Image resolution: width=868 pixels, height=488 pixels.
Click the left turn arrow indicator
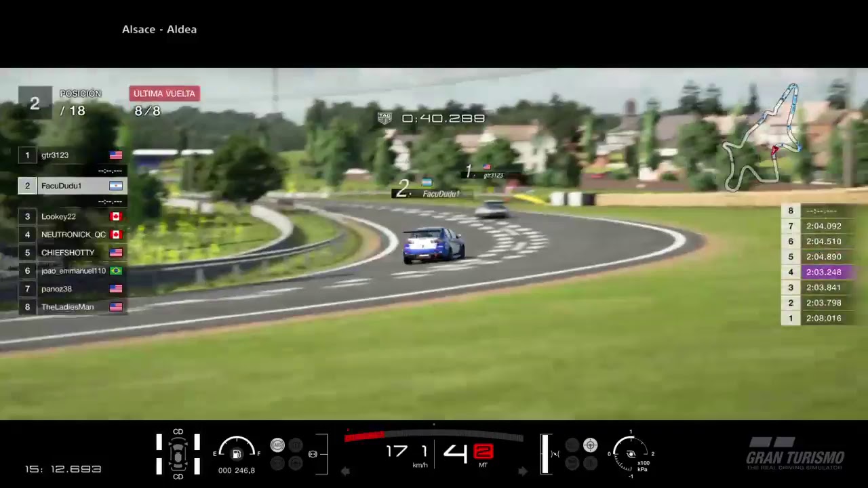coord(345,472)
